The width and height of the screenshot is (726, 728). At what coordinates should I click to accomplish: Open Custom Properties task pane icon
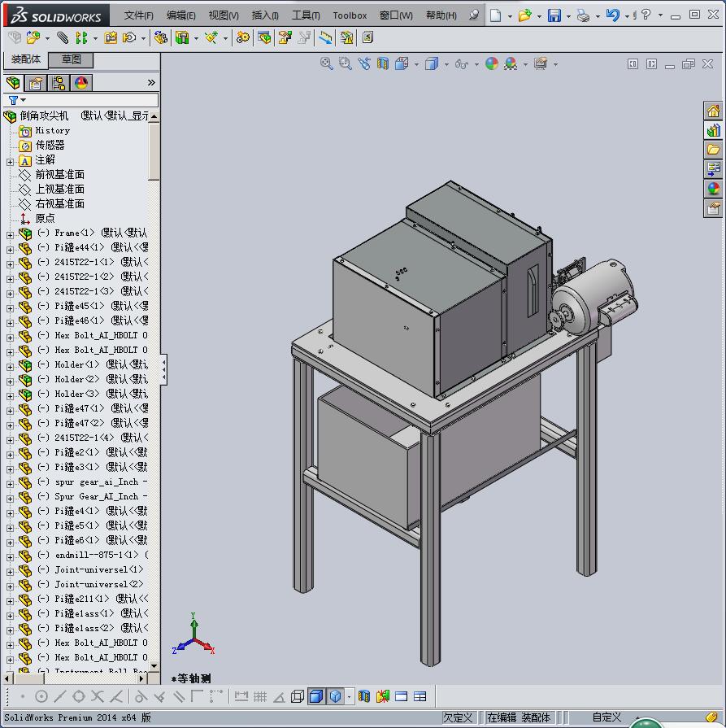click(713, 208)
